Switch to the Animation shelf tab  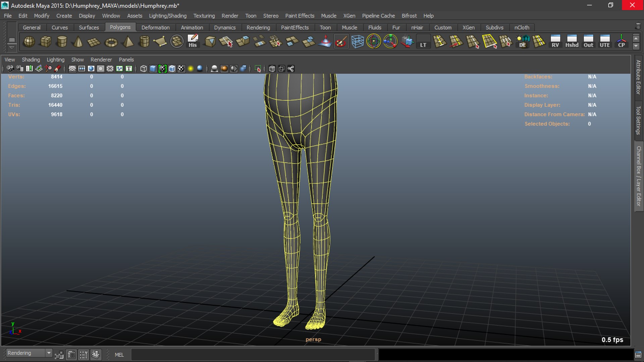[x=192, y=28]
